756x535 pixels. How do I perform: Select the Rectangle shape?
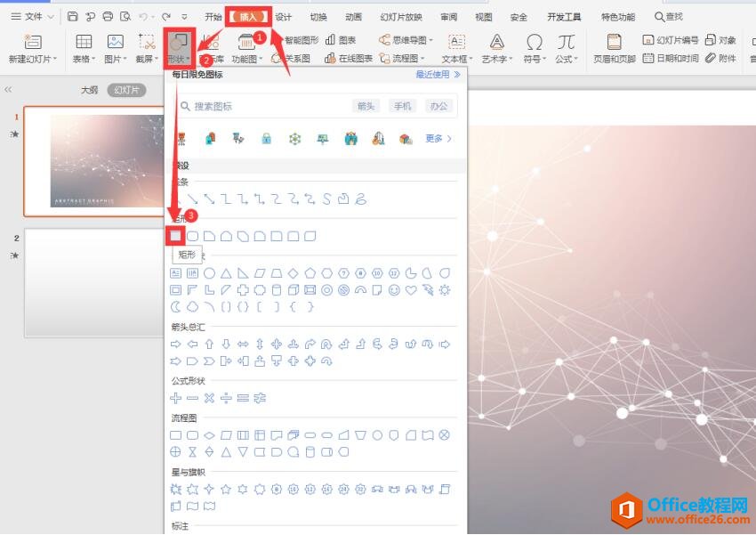click(x=175, y=236)
